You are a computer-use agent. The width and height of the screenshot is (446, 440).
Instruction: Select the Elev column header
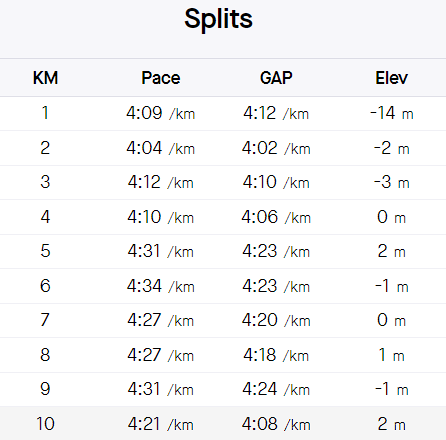(391, 78)
